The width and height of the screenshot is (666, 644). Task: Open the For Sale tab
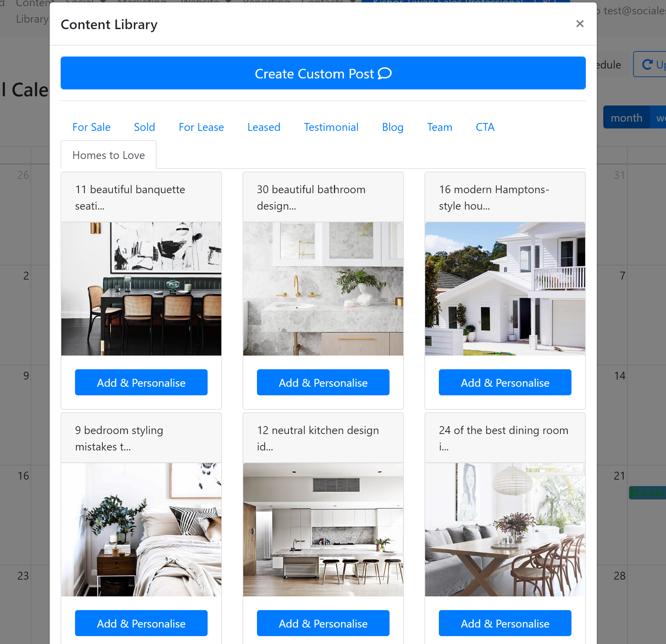pyautogui.click(x=91, y=127)
